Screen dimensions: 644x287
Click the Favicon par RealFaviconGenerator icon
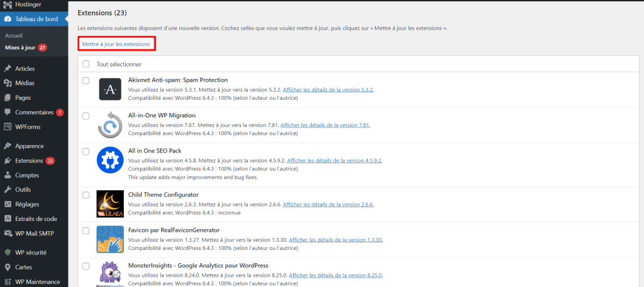coord(110,239)
